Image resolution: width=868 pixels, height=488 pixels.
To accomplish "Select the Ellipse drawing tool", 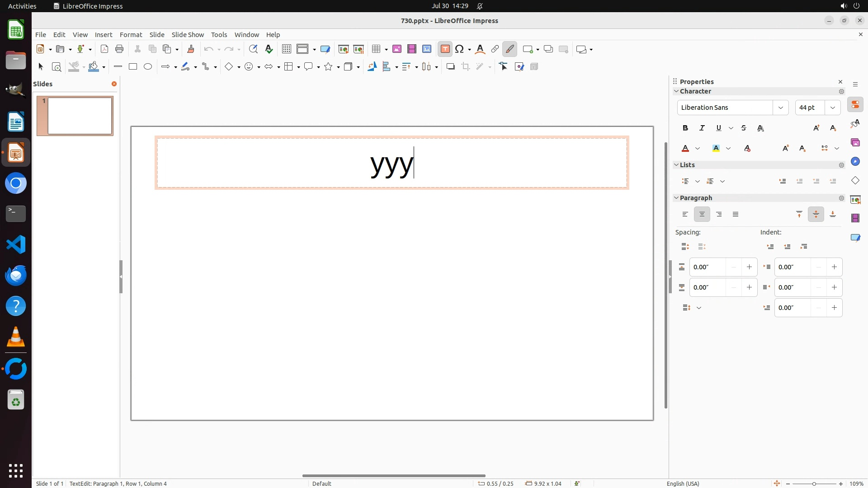I will [148, 67].
